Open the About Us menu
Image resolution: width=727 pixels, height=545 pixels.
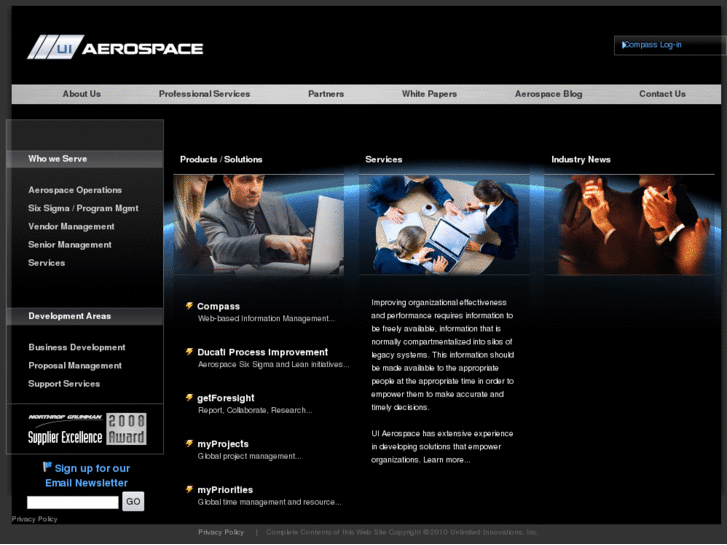82,94
